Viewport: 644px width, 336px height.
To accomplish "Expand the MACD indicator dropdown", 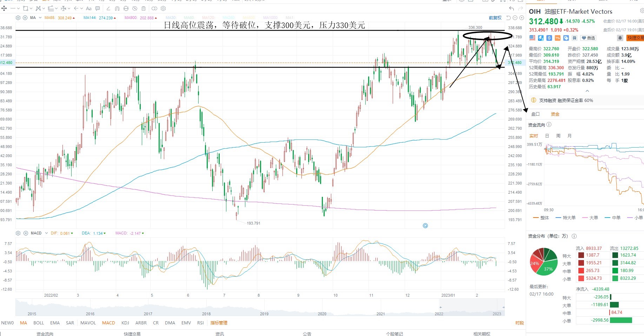I will (46, 233).
